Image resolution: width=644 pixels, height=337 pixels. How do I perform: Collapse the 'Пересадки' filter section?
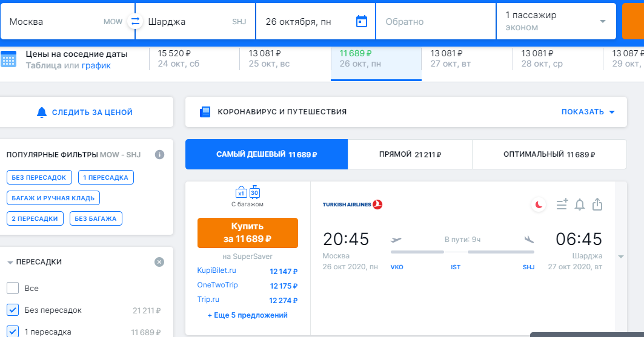point(10,263)
